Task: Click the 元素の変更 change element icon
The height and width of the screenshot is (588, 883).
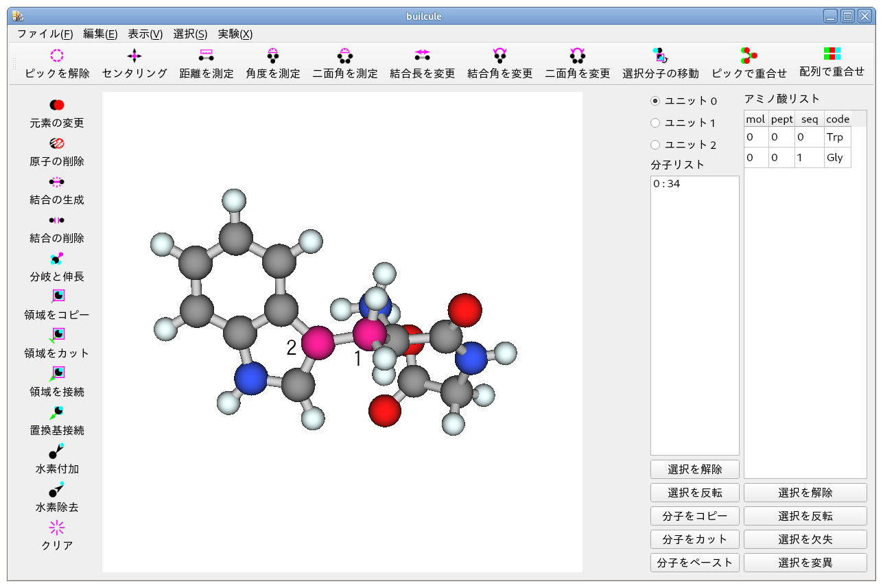Action: click(57, 105)
